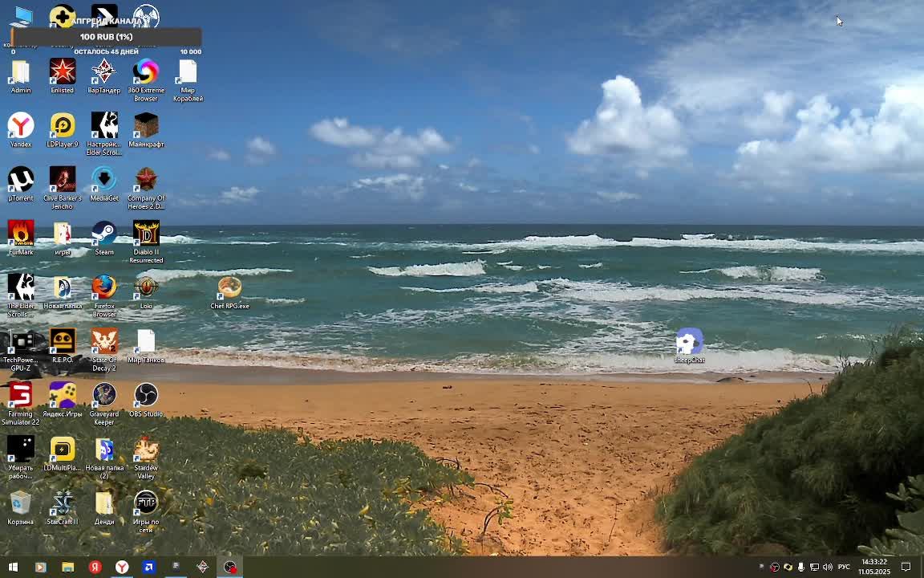The image size is (924, 578).
Task: Select the Майнкрафт desktop shortcut
Action: point(146,128)
